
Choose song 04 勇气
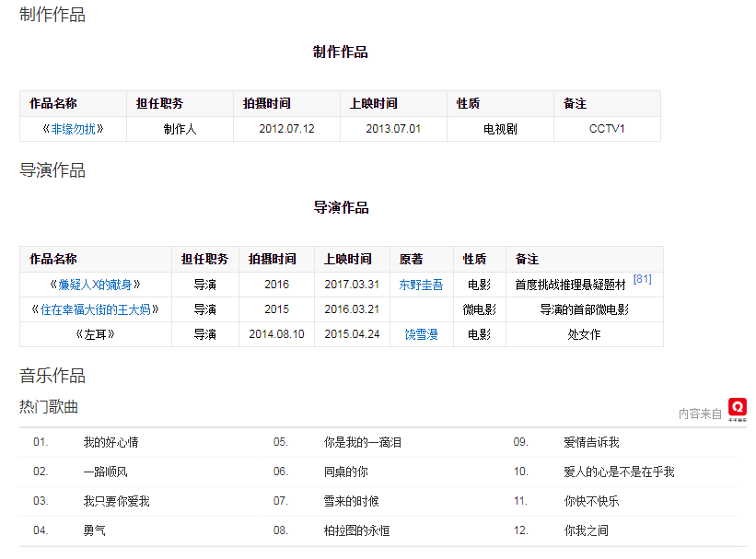(x=94, y=530)
